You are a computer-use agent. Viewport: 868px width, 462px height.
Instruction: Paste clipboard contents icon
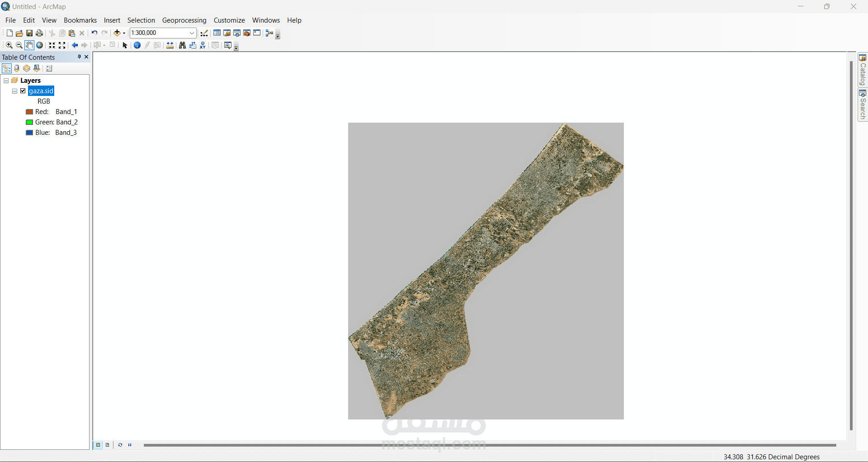coord(72,33)
